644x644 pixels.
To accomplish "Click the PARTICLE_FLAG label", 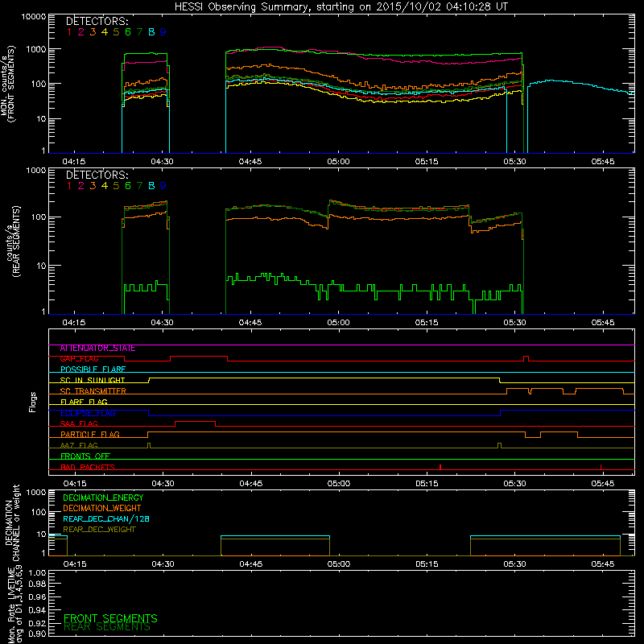I will (90, 435).
